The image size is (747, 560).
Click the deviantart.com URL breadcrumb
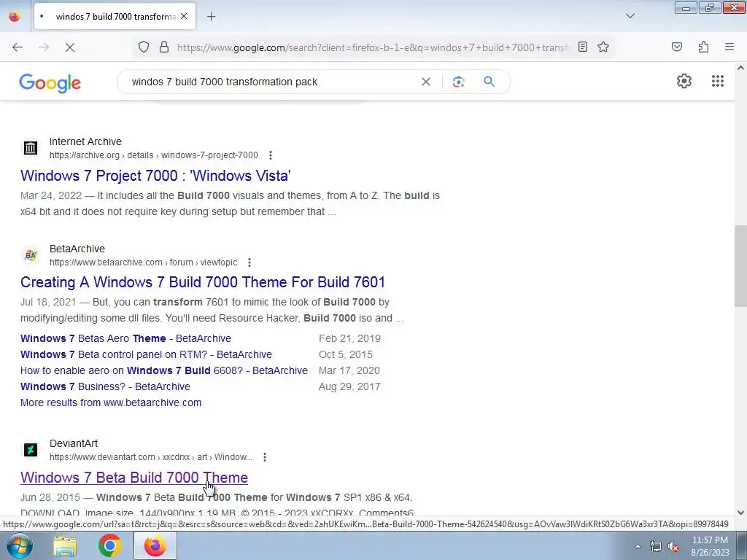[151, 457]
